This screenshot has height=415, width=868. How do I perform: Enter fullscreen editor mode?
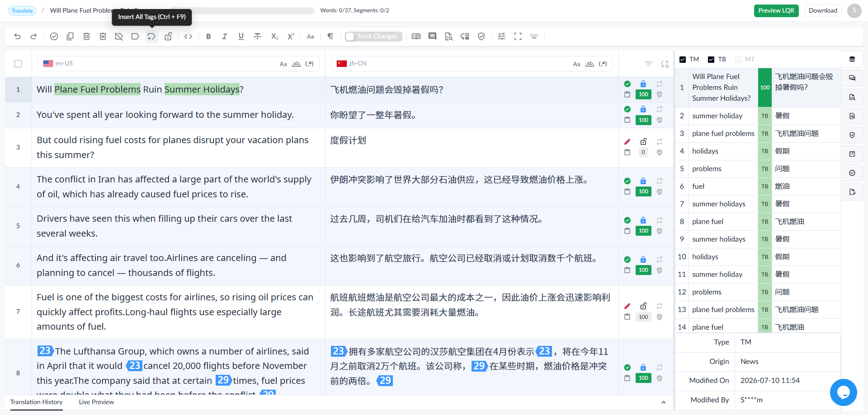point(518,37)
